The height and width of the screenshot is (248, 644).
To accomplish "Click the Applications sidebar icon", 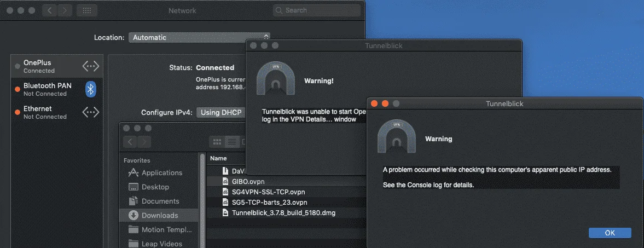I will 133,172.
